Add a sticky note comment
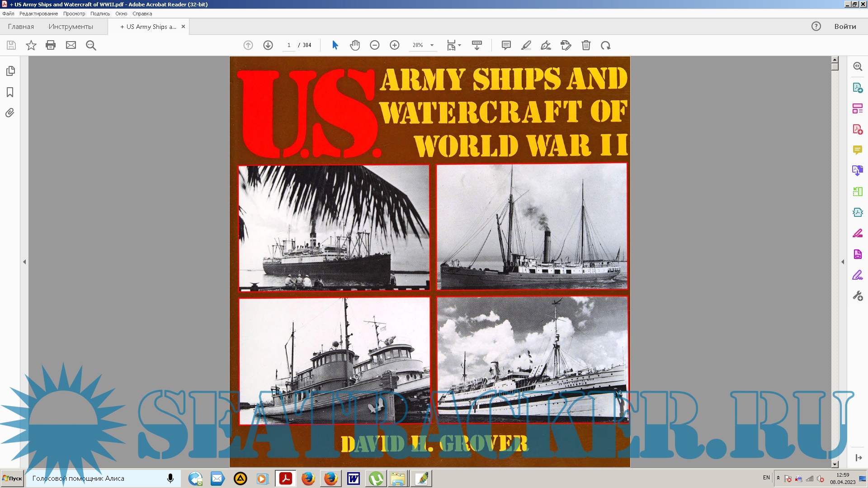 (x=506, y=45)
